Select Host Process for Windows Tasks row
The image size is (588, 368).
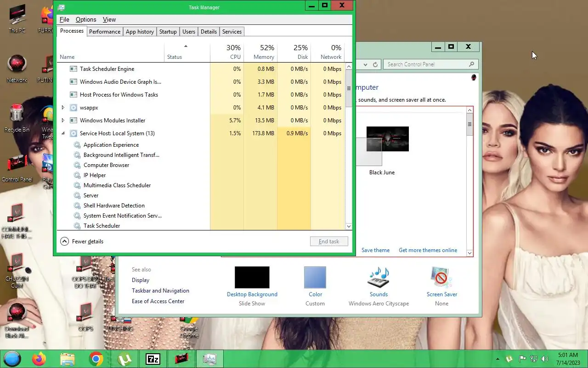pos(201,95)
